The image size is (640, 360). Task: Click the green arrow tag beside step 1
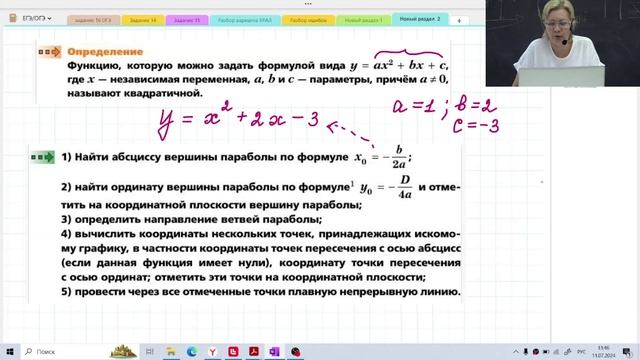(x=43, y=157)
